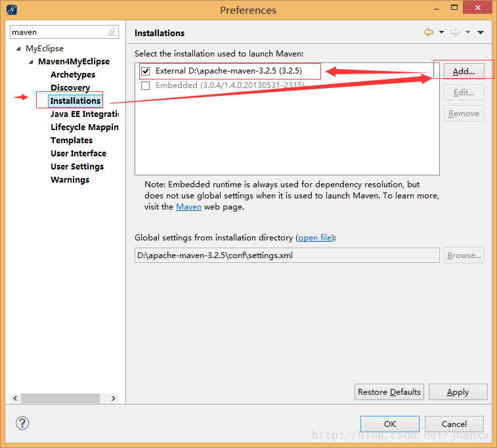
Task: Click the tree scroll left arrow
Action: pyautogui.click(x=15, y=398)
